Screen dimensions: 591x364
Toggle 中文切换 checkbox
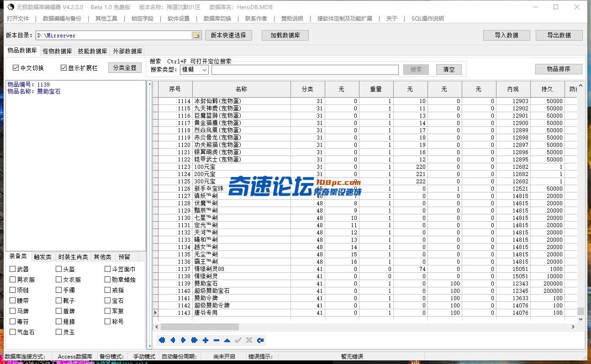16,68
